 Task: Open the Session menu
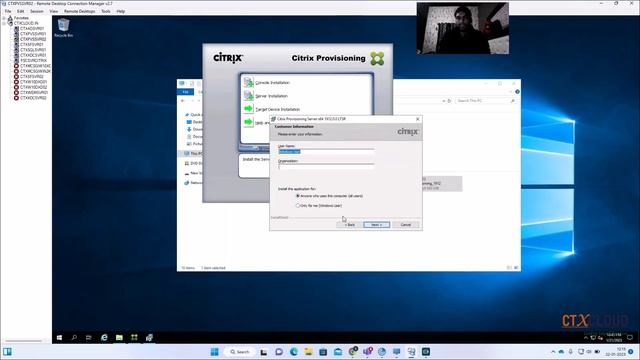point(37,11)
